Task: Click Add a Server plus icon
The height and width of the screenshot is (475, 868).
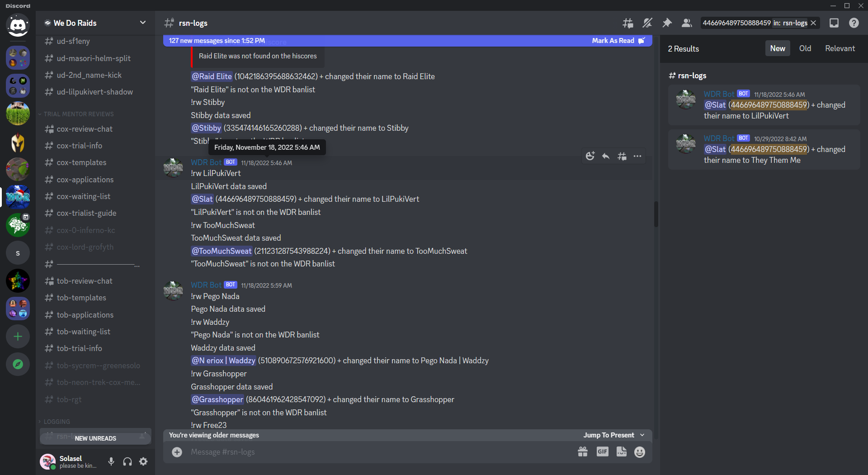Action: click(18, 337)
